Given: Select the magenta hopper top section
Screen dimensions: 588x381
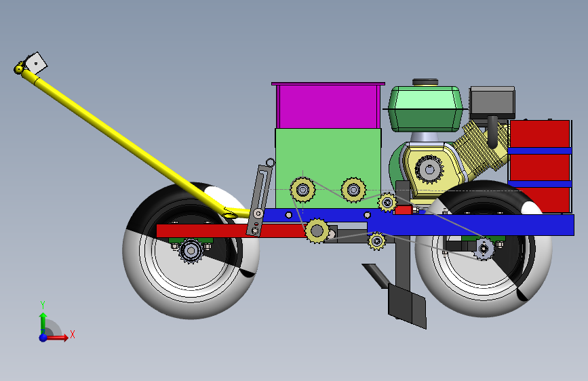Looking at the screenshot, I should pyautogui.click(x=328, y=106).
